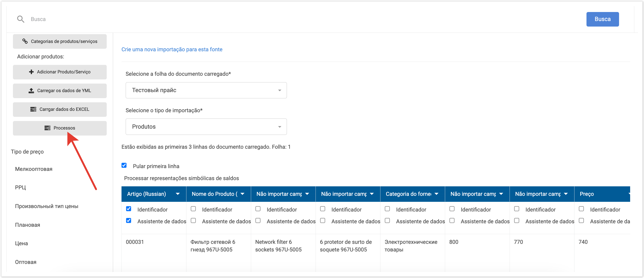Select the РРЦ price type
Image resolution: width=644 pixels, height=278 pixels.
(x=21, y=187)
